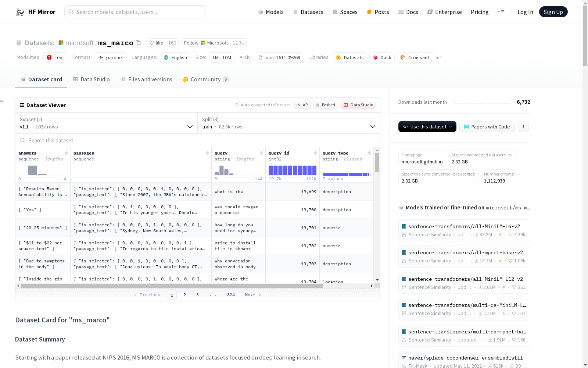This screenshot has width=588, height=368.
Task: Click the Sign Up button
Action: [553, 12]
